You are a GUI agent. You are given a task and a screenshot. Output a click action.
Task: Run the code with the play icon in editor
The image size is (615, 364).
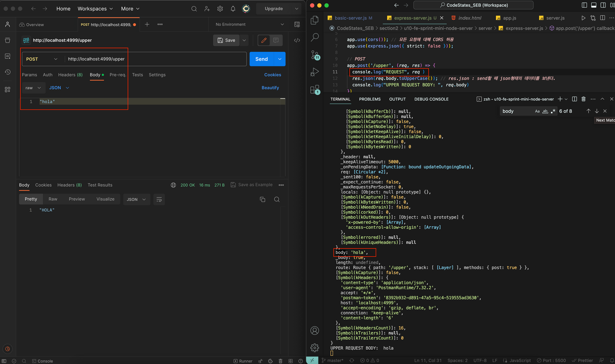pyautogui.click(x=583, y=18)
